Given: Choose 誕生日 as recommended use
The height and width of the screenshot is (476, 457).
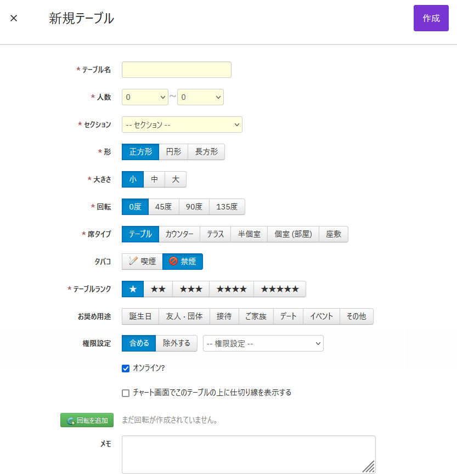Looking at the screenshot, I should click(140, 316).
